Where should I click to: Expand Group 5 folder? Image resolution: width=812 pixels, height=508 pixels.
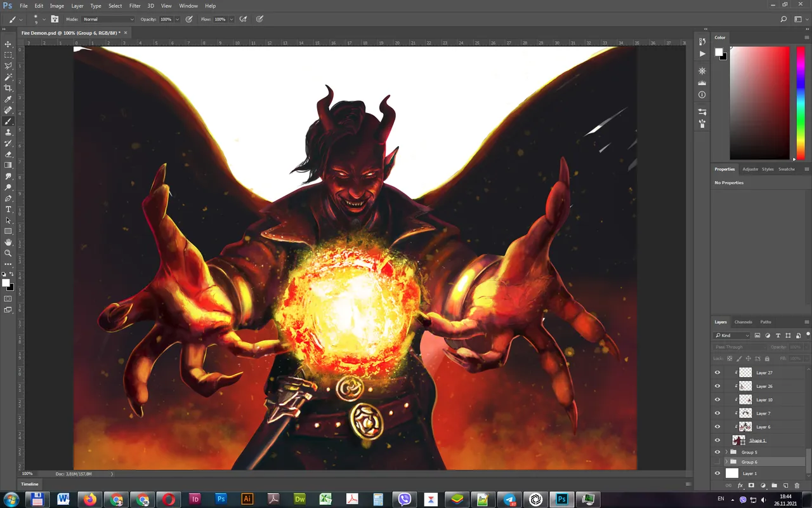pyautogui.click(x=726, y=452)
